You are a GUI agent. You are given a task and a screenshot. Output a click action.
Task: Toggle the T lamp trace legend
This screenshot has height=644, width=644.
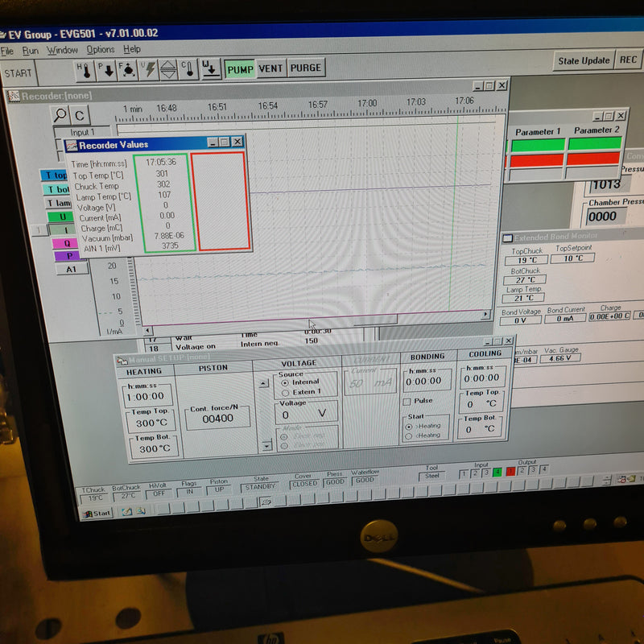pyautogui.click(x=57, y=203)
